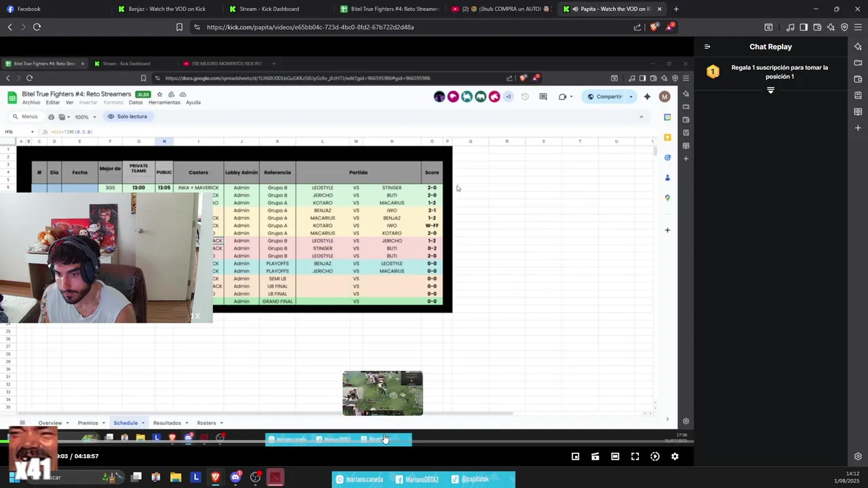Open Herramientas menu in Google Sheets
The width and height of the screenshot is (868, 488).
164,102
